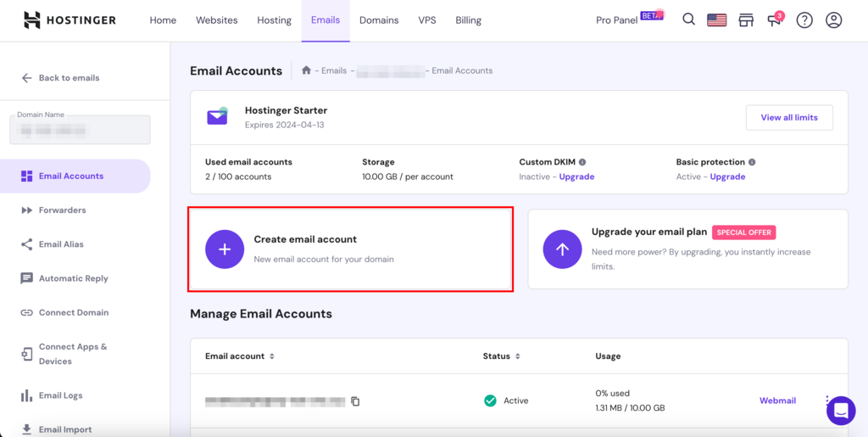Click Create email account card
868x437 pixels.
(350, 249)
